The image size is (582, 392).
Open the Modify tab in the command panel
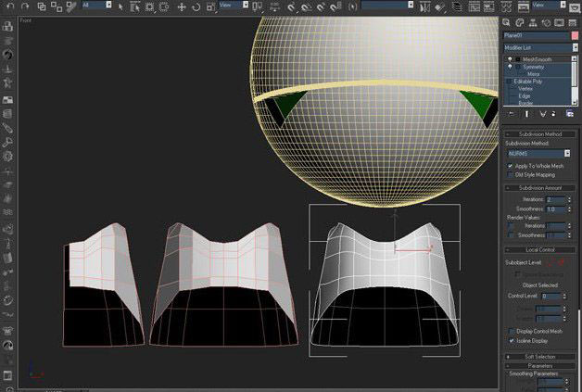(522, 21)
